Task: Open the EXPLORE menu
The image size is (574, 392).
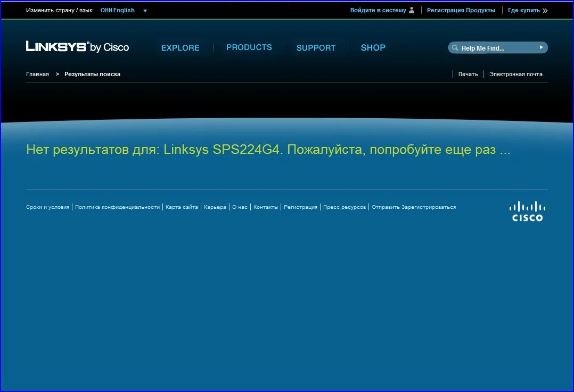Action: tap(181, 47)
